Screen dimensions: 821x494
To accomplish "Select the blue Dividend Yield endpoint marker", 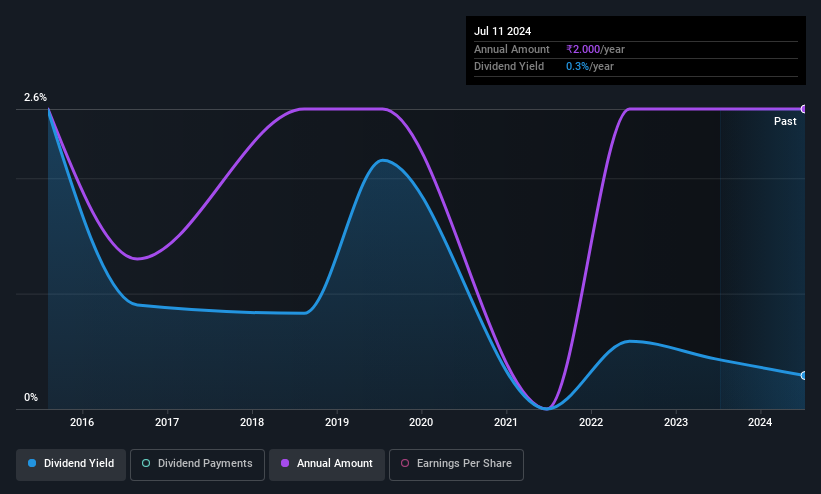I will pyautogui.click(x=804, y=376).
